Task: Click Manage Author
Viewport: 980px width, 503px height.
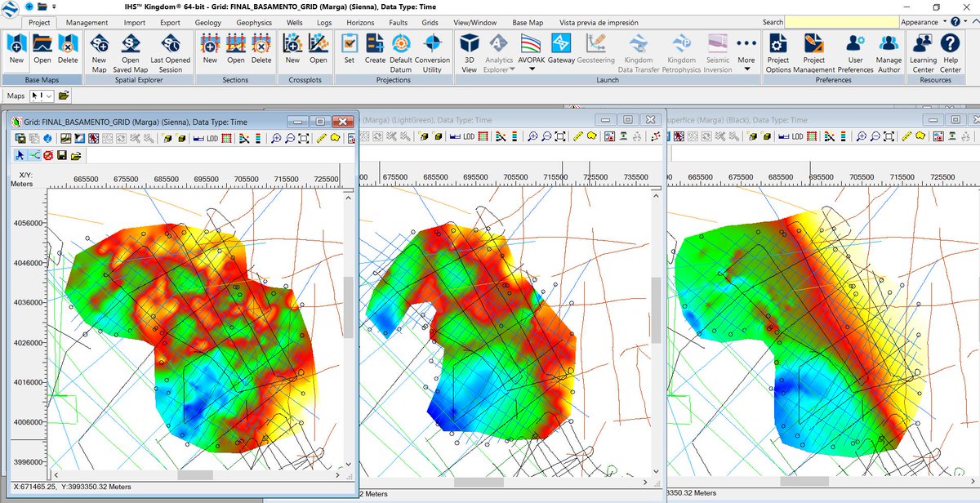Action: [889, 53]
